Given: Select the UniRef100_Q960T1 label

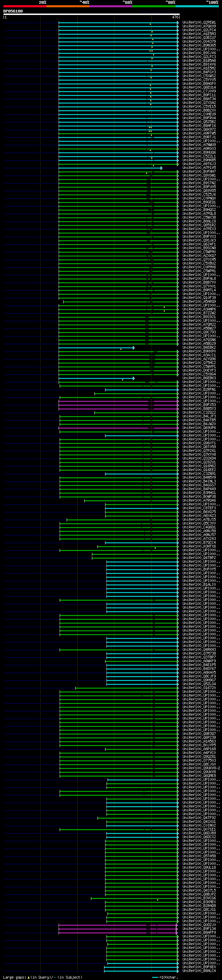Looking at the screenshot, I should pyautogui.click(x=199, y=443).
